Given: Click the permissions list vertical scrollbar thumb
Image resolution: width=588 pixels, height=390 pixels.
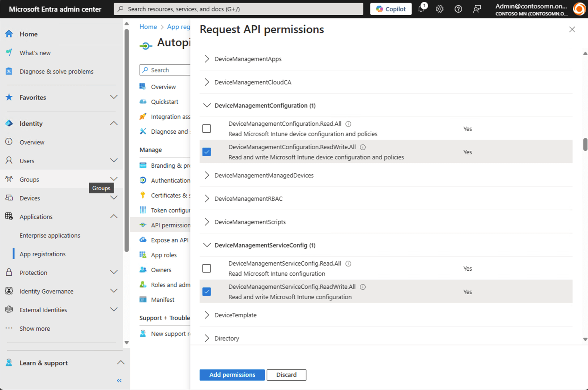Looking at the screenshot, I should [x=585, y=145].
